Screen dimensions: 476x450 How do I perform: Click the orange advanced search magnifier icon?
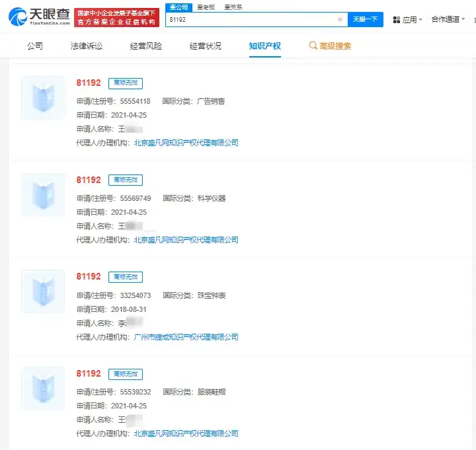point(313,46)
